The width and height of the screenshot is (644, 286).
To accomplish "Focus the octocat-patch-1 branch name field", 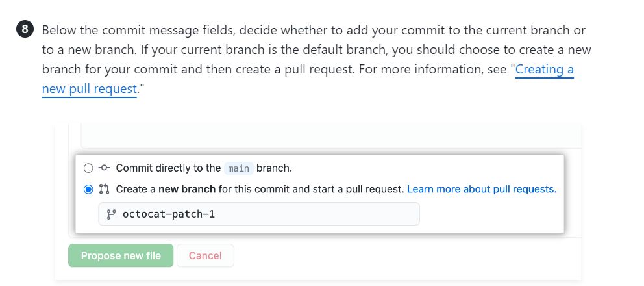I will coord(259,214).
